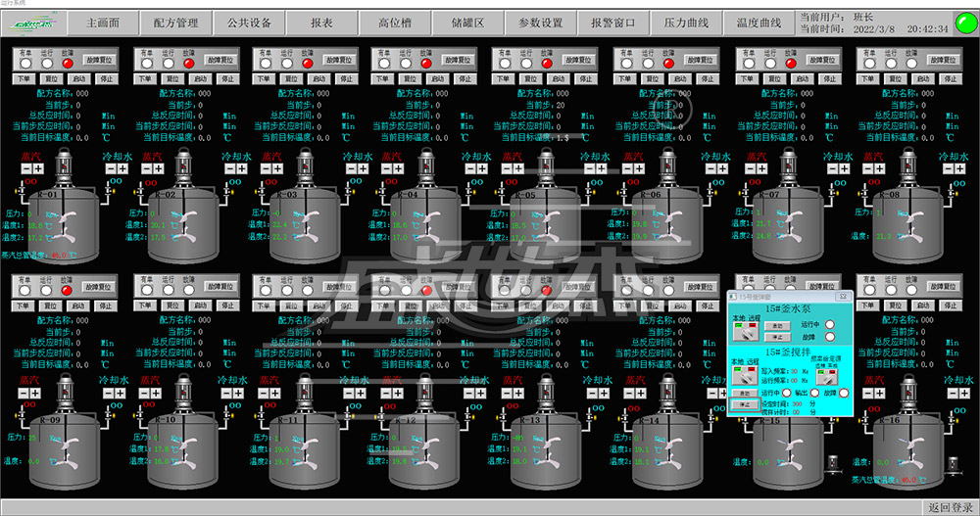Toggle 本地/远程 selector for 15#釜搅拌
Image resolution: width=980 pixels, height=516 pixels.
click(x=745, y=376)
